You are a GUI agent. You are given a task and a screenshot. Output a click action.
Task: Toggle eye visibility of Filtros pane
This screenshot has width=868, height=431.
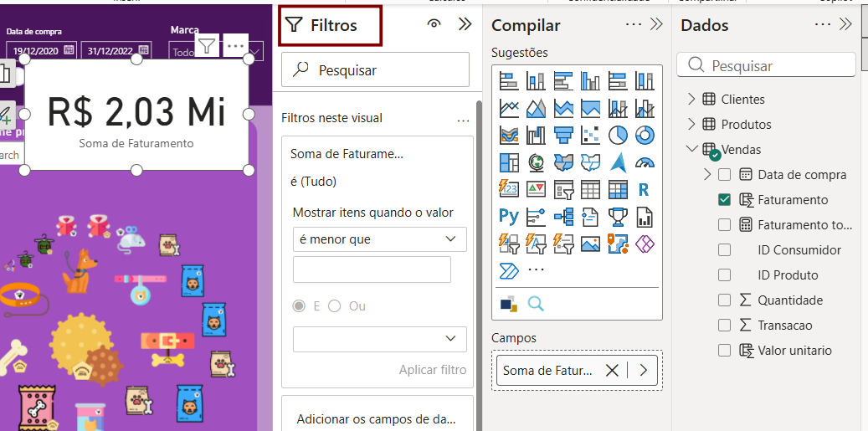(434, 23)
